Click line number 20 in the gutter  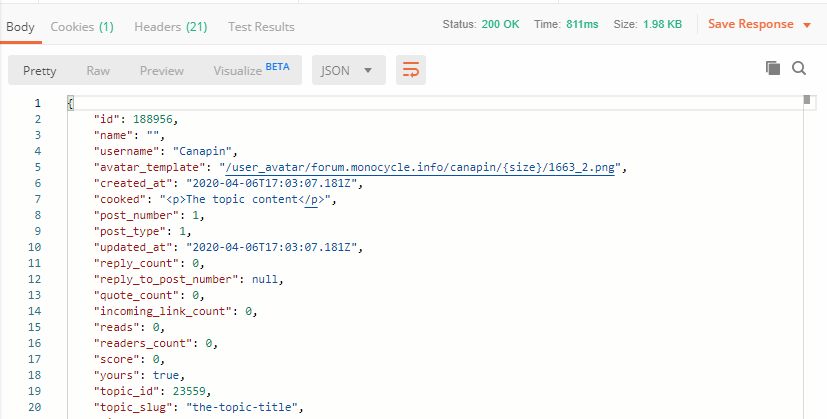(x=34, y=407)
